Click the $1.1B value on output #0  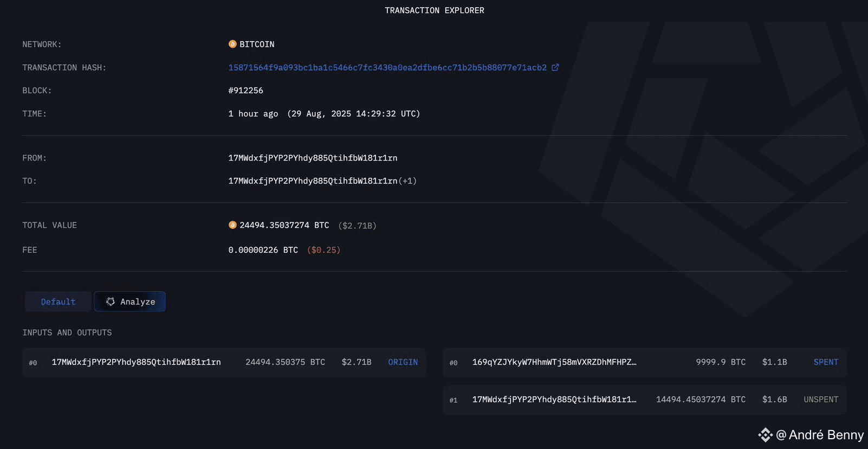click(775, 362)
